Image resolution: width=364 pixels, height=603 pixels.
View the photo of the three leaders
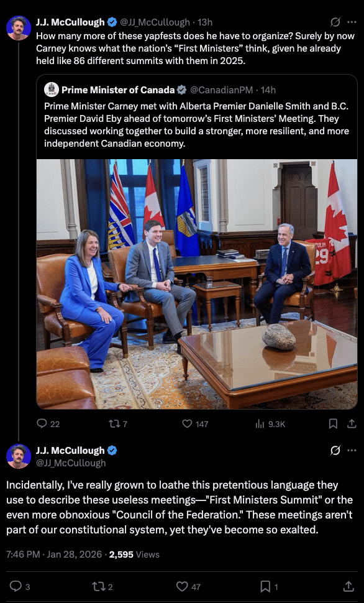[x=197, y=284]
